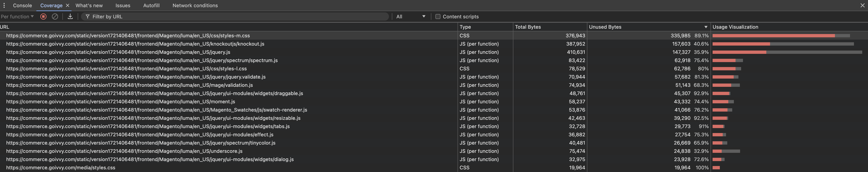Viewport: 868px width, 172px height.
Task: Sort by the Usage Visualization column header
Action: [789, 27]
